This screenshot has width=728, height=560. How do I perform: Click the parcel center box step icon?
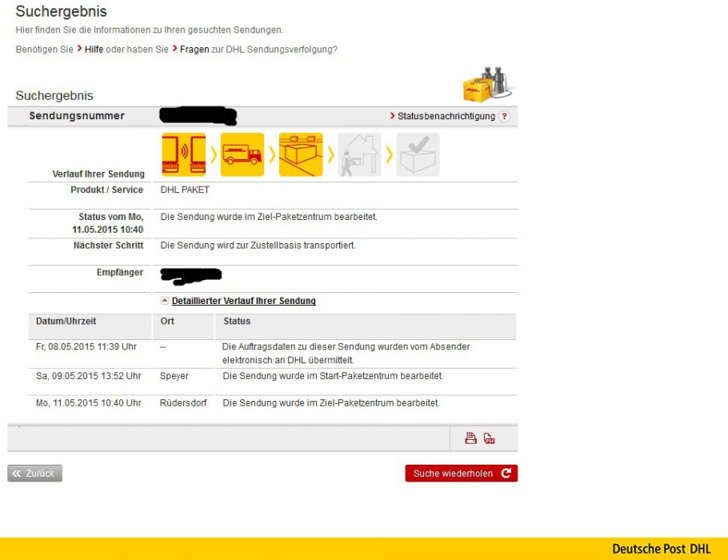click(300, 154)
